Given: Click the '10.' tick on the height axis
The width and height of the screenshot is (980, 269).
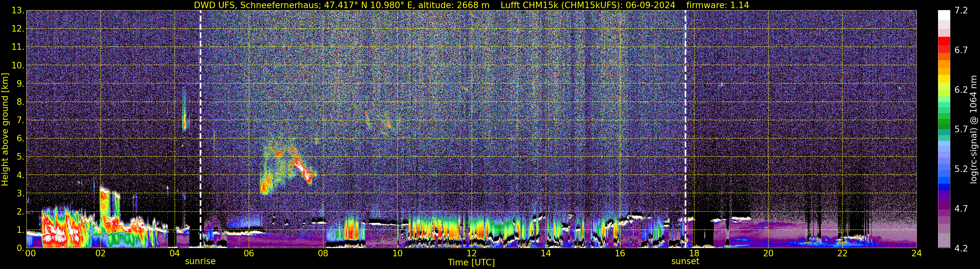Looking at the screenshot, I should coord(18,65).
